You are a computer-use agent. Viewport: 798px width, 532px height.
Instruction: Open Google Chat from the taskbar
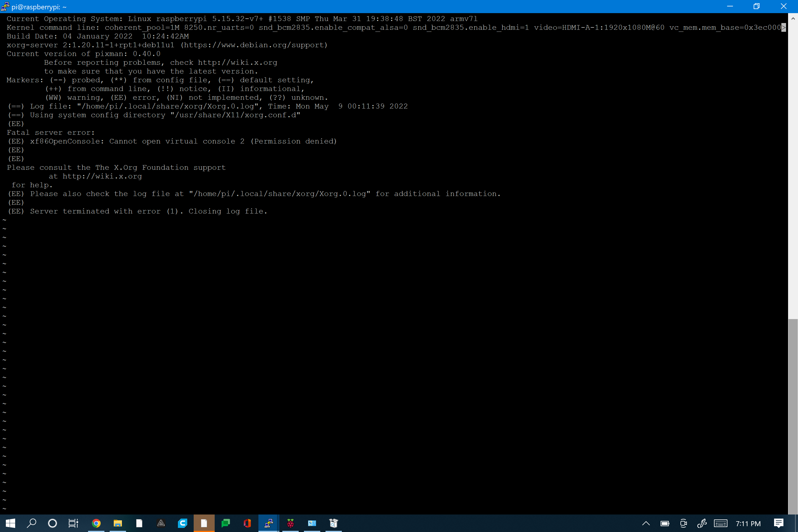226,523
